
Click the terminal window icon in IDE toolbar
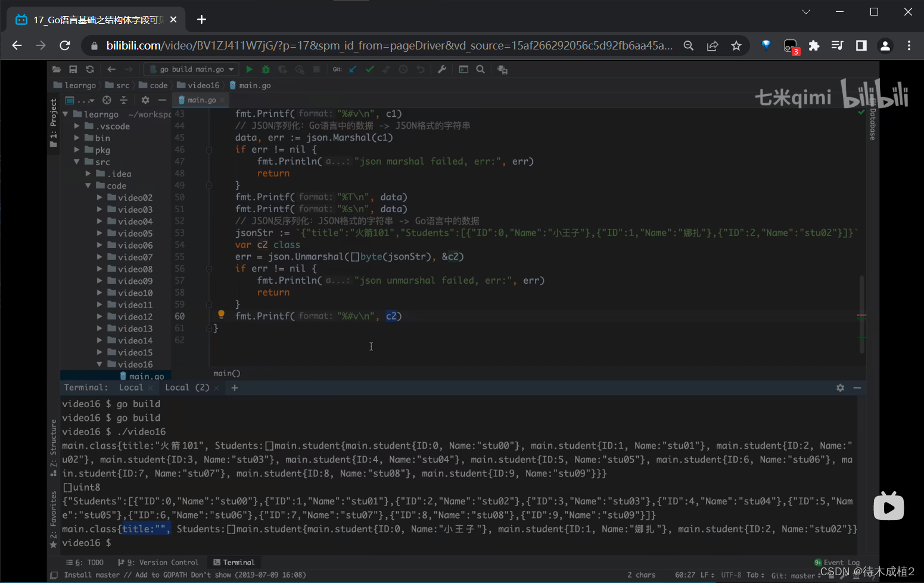463,70
